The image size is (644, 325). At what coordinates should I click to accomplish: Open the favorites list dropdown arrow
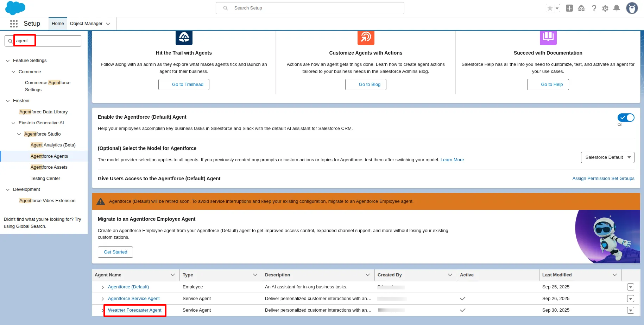(557, 8)
